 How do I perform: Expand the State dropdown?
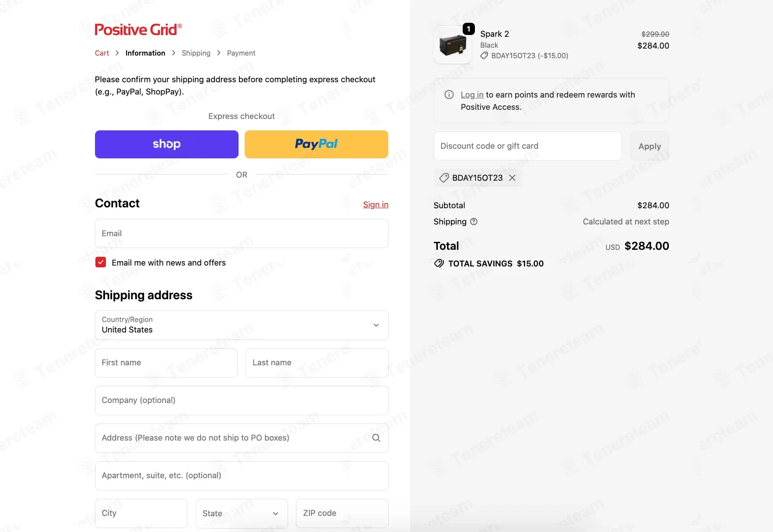pos(241,513)
